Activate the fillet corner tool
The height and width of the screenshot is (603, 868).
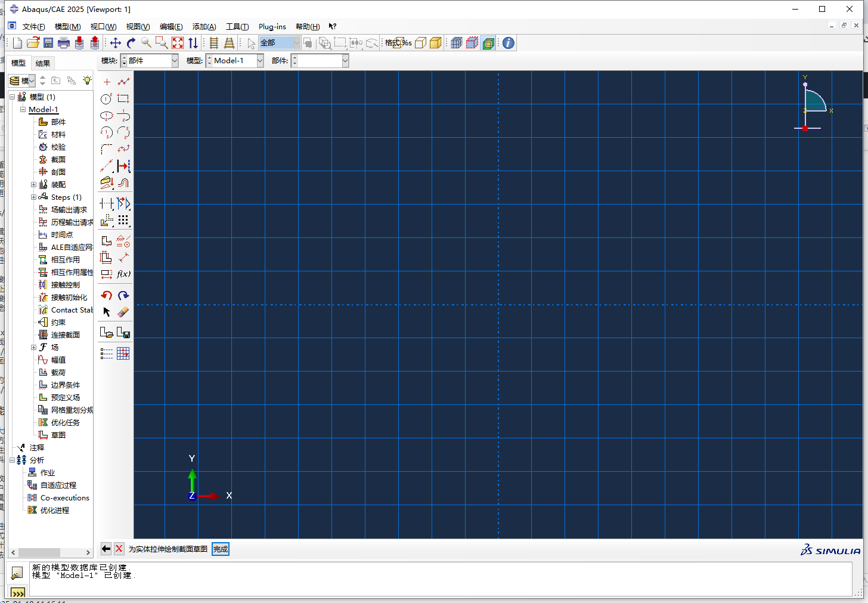[x=106, y=149]
